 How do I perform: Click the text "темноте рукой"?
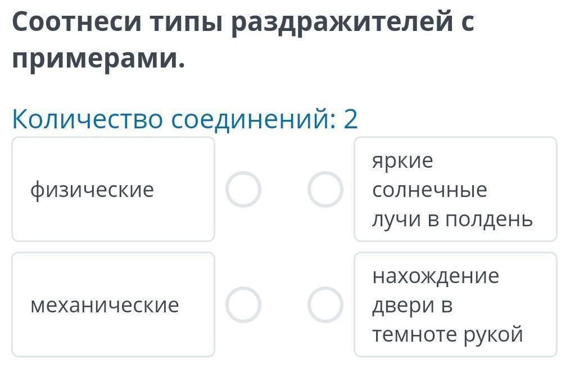[x=447, y=334]
